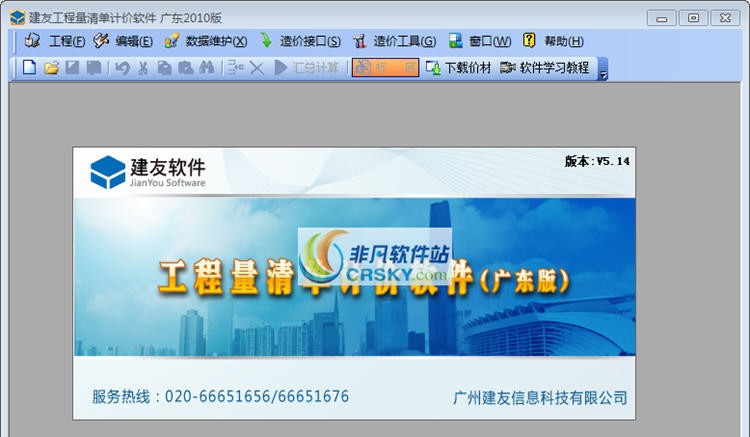
Task: Click the Undo toolbar icon
Action: tap(122, 68)
